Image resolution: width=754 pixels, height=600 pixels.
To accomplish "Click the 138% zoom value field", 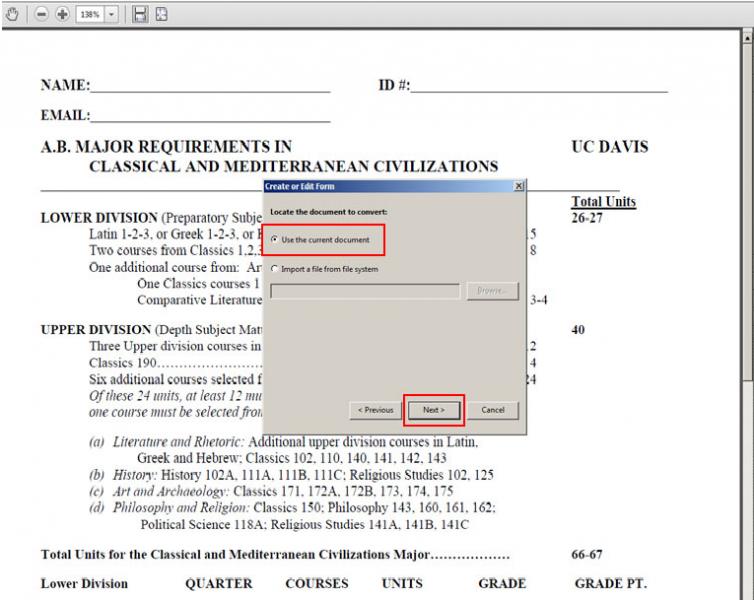I will [91, 14].
